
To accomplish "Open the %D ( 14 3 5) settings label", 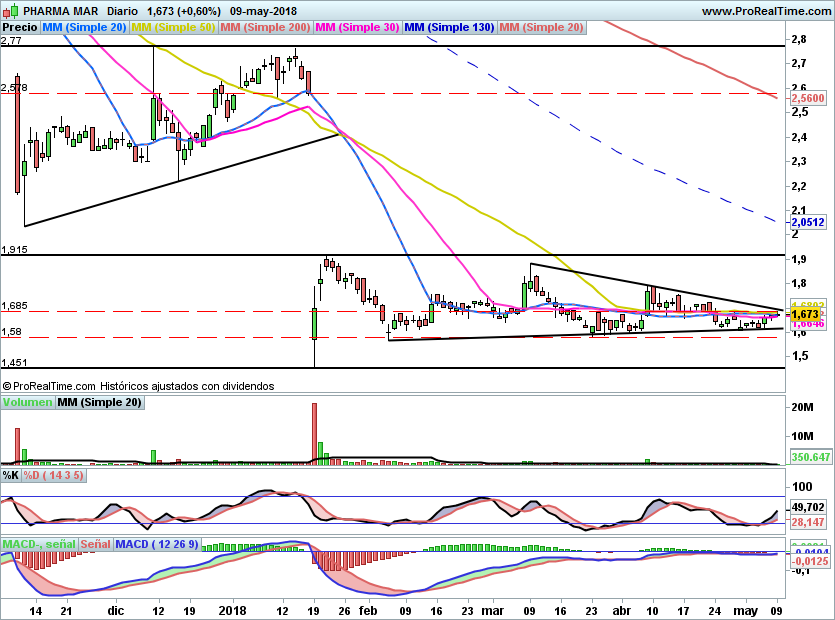I will pos(54,475).
